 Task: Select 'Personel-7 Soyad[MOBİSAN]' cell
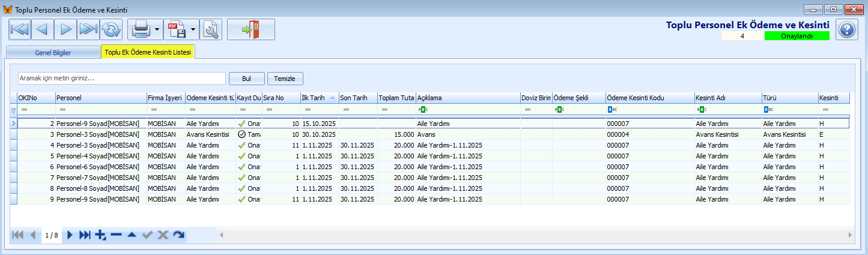point(100,178)
